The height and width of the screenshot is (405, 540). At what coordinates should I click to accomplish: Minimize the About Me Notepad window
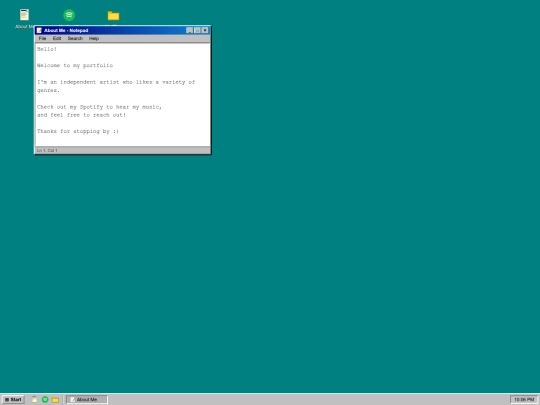pos(189,30)
